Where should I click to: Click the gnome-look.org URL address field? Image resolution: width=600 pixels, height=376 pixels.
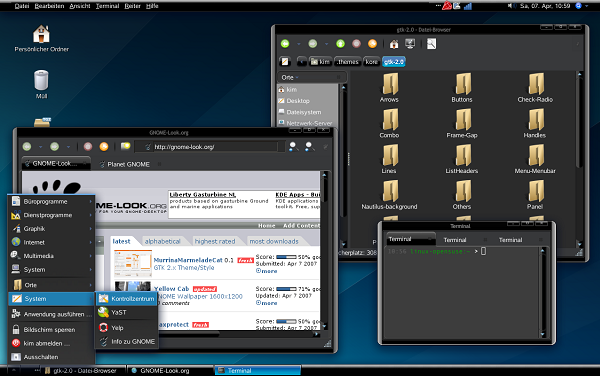click(214, 147)
